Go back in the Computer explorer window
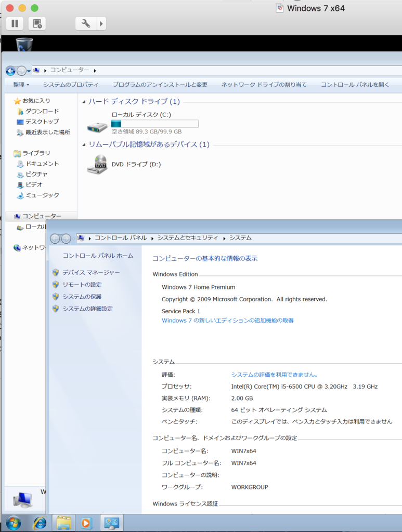 coord(10,71)
